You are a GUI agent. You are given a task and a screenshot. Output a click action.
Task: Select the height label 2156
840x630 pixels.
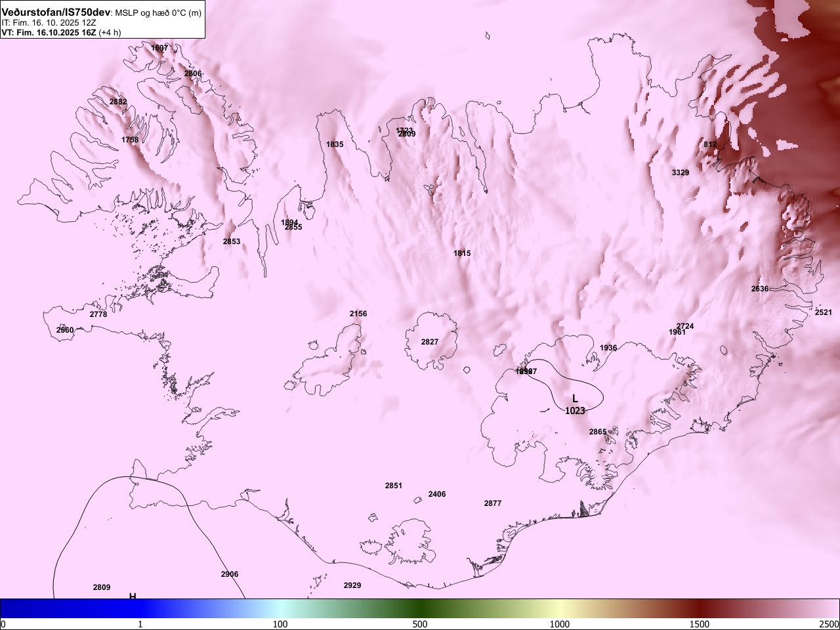[358, 314]
